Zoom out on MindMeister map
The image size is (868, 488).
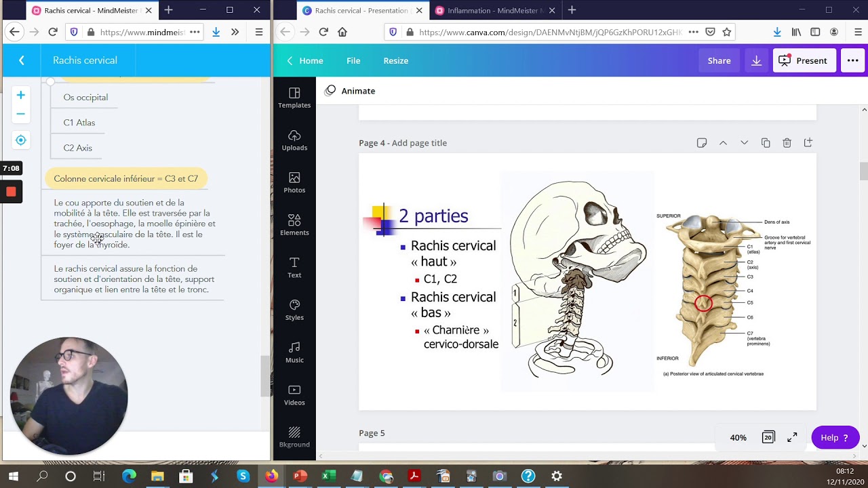[x=21, y=114]
